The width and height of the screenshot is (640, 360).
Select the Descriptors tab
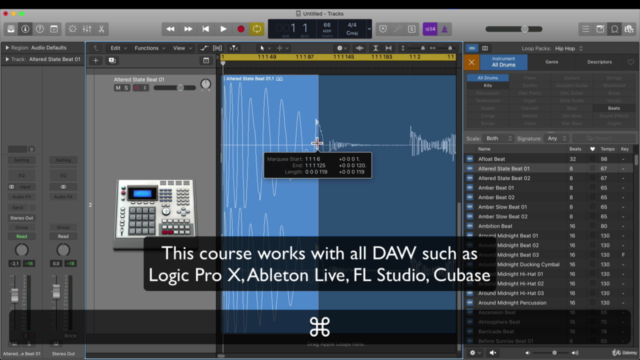pyautogui.click(x=599, y=62)
